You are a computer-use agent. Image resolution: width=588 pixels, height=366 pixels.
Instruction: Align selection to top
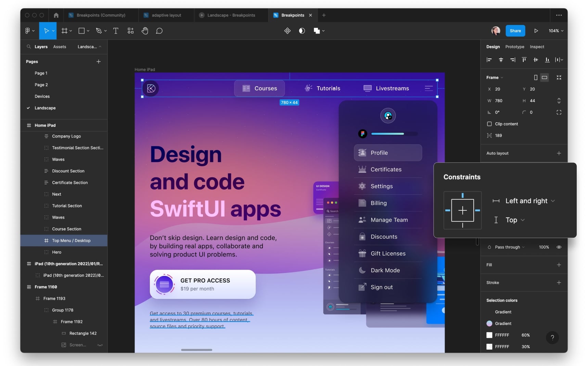coord(524,60)
